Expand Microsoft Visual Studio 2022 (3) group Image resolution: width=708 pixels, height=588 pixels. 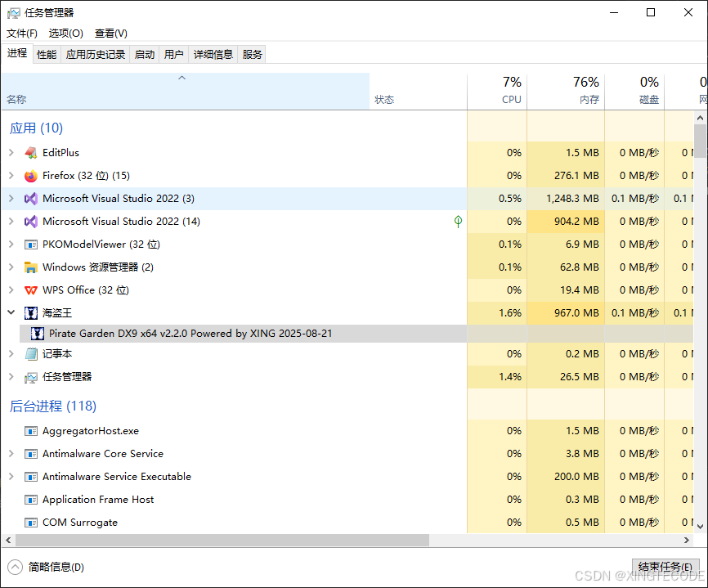tap(11, 199)
